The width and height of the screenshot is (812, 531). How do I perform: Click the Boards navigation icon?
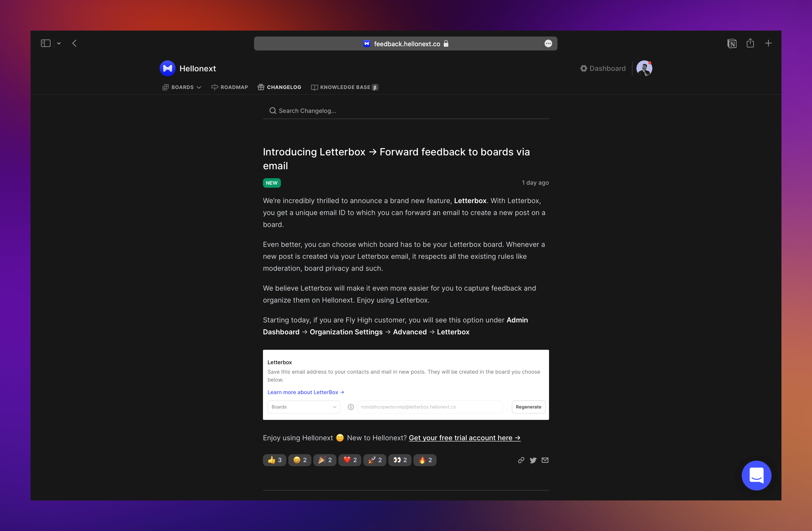165,87
